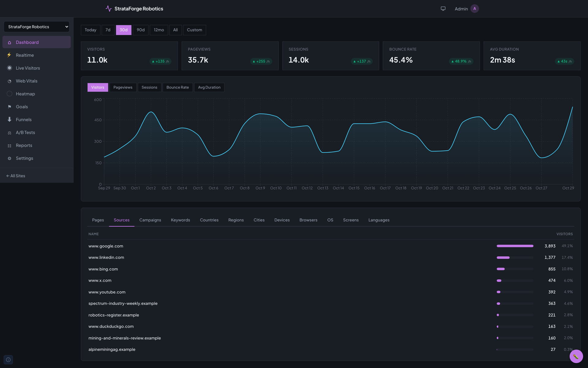Select the All date range
588x368 pixels.
[175, 30]
